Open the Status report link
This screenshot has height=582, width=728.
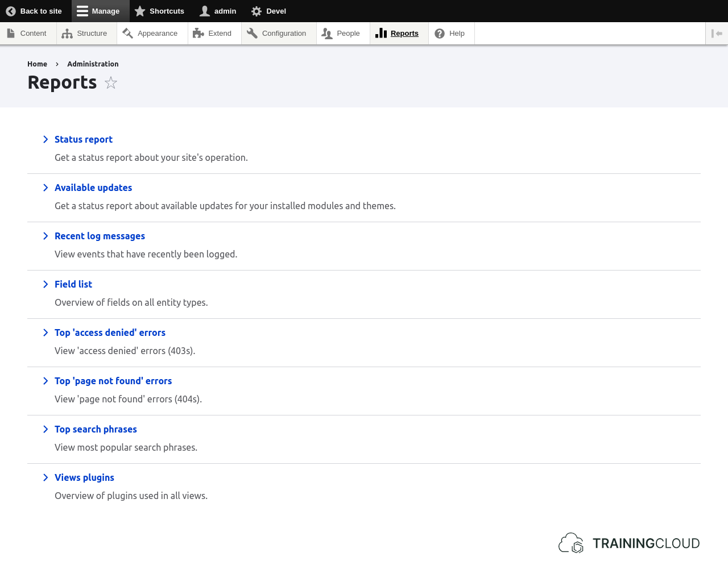click(x=84, y=139)
